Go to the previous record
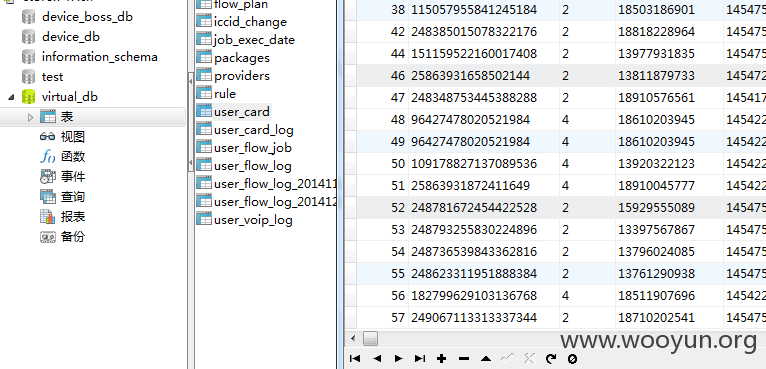Screen dimensions: 766x369 click(377, 359)
